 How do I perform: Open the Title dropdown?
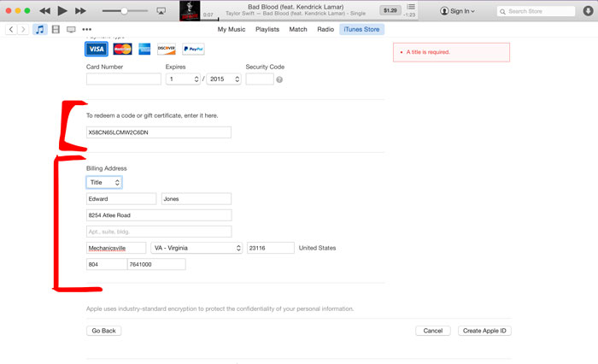tap(104, 182)
